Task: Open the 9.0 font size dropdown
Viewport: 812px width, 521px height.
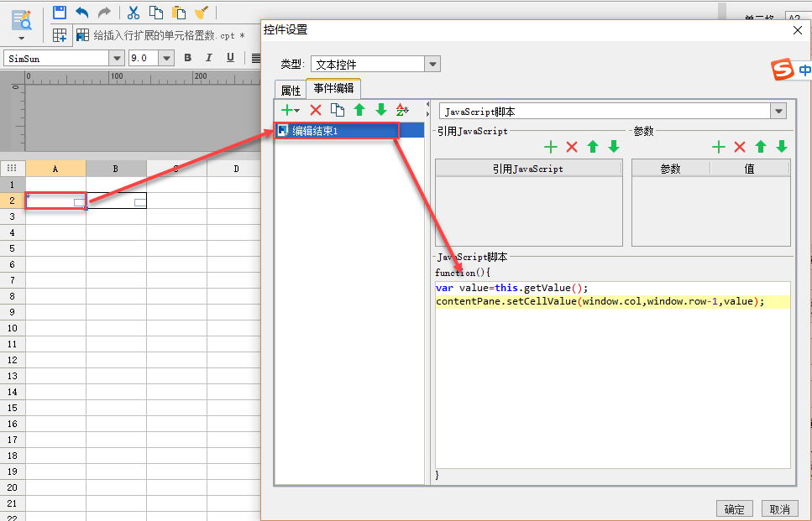Action: (x=166, y=59)
